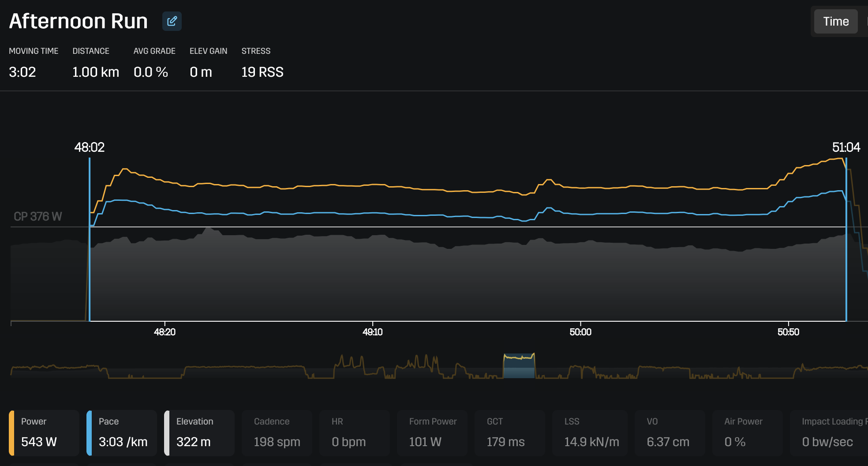The image size is (868, 466).
Task: Show the LSS series on the chart
Action: pos(590,432)
